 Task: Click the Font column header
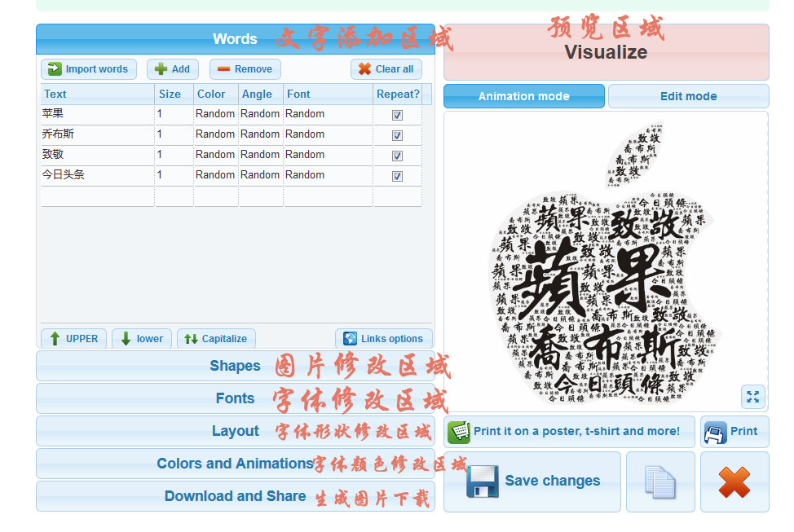[x=329, y=95]
